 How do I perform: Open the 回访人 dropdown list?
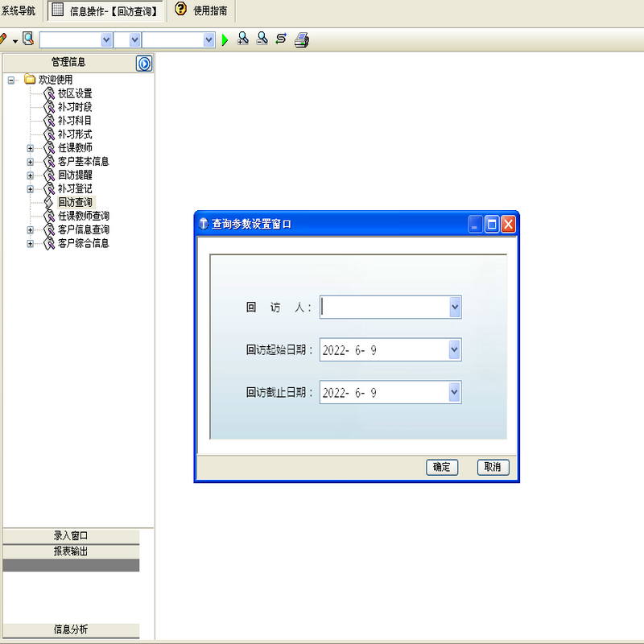(455, 307)
